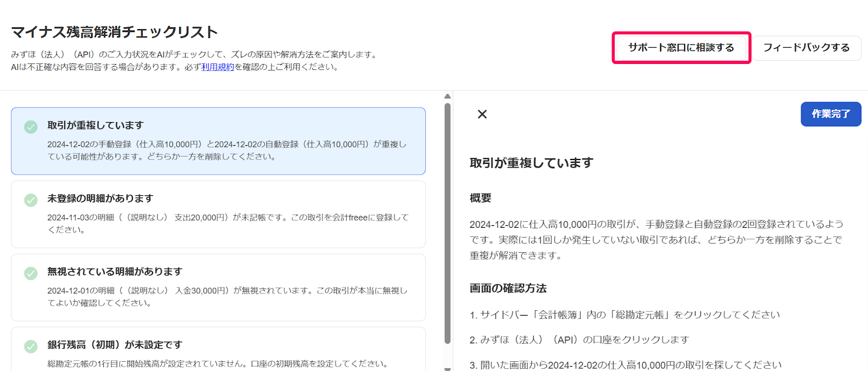Click the checklist scrollbar up arrow
Screen dimensions: 868x371
click(448, 97)
